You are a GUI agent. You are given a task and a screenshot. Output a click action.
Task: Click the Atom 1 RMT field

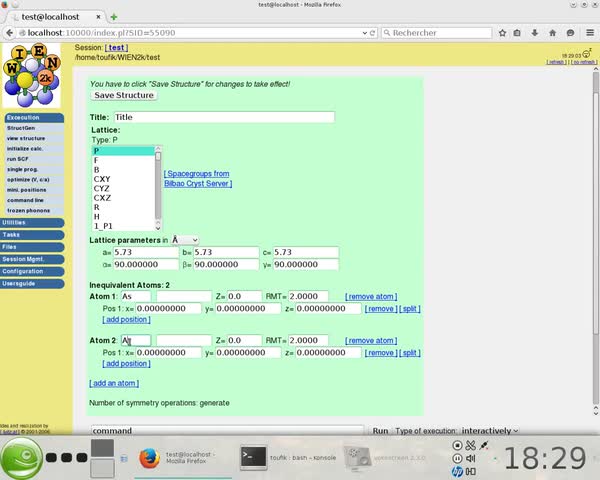(x=308, y=296)
